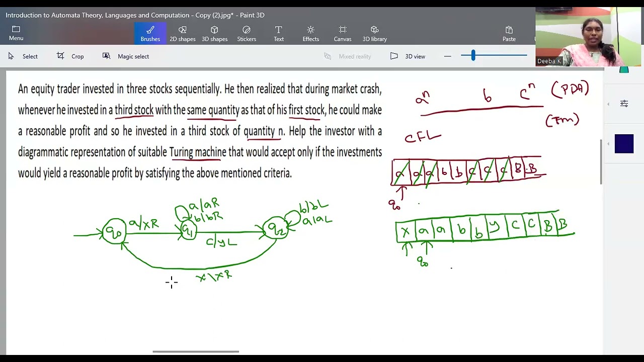The image size is (644, 362).
Task: Expand side panel arrow beside settings icon
Action: pos(608,104)
